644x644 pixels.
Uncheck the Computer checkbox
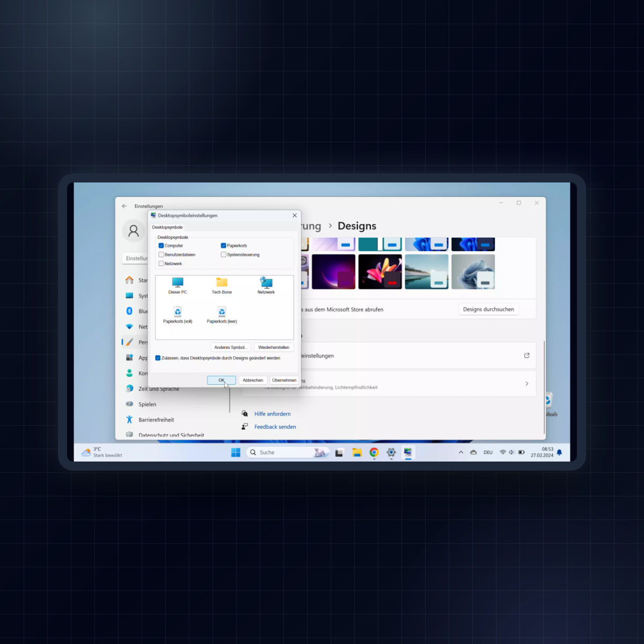[161, 246]
